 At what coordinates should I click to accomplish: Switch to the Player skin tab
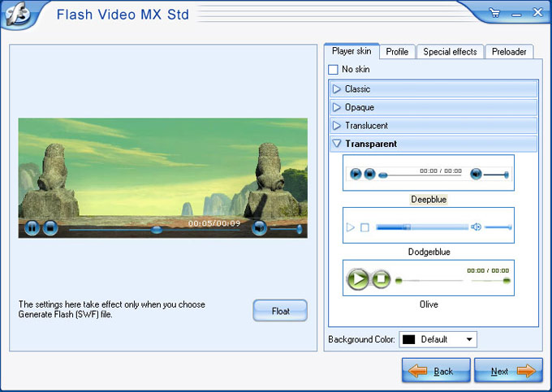point(351,51)
